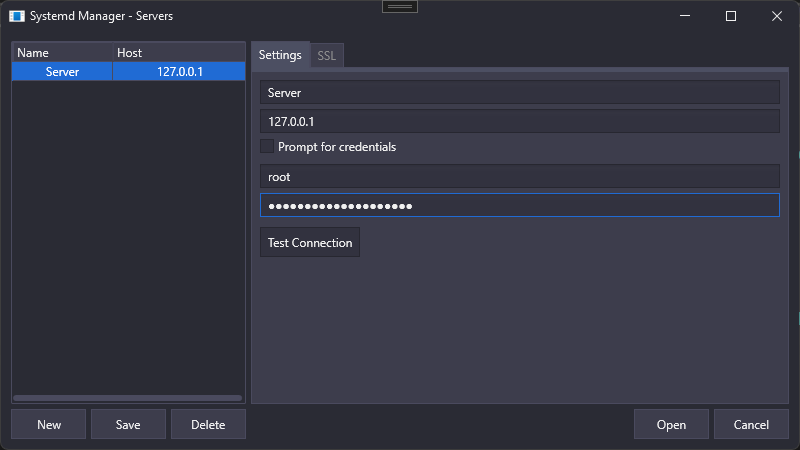This screenshot has width=800, height=450.
Task: Click the masked password field
Action: pyautogui.click(x=520, y=205)
